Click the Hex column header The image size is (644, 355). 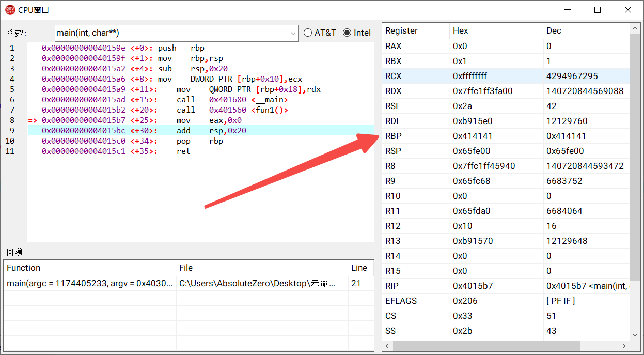(x=496, y=30)
